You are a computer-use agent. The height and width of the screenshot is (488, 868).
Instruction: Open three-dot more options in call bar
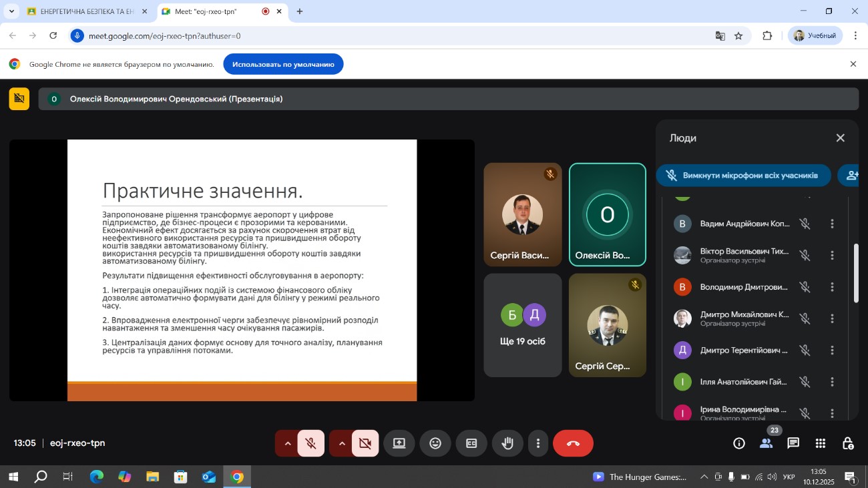(x=538, y=443)
